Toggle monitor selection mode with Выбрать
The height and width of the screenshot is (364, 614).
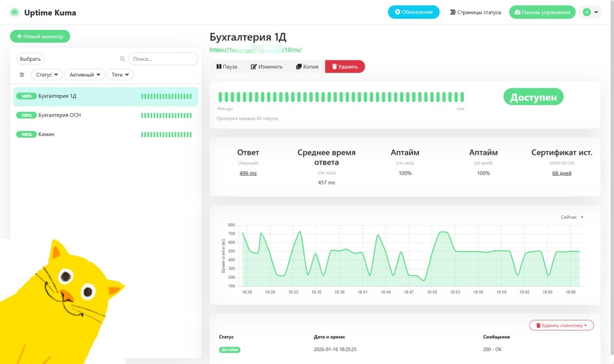click(x=31, y=59)
